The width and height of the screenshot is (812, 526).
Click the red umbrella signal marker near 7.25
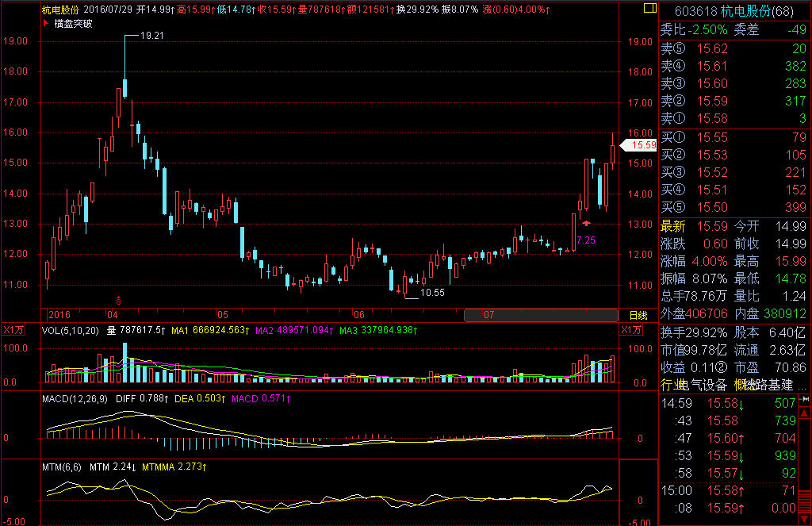coord(586,225)
